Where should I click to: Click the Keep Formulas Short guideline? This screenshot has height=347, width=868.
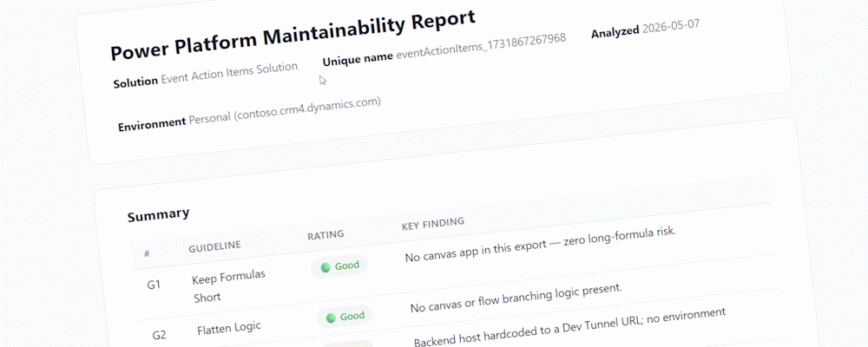point(228,286)
